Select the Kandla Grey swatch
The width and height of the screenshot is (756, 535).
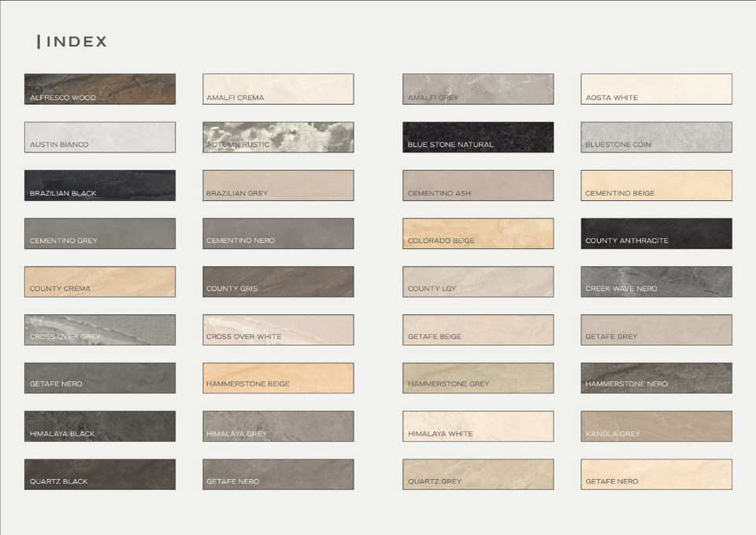pos(656,426)
